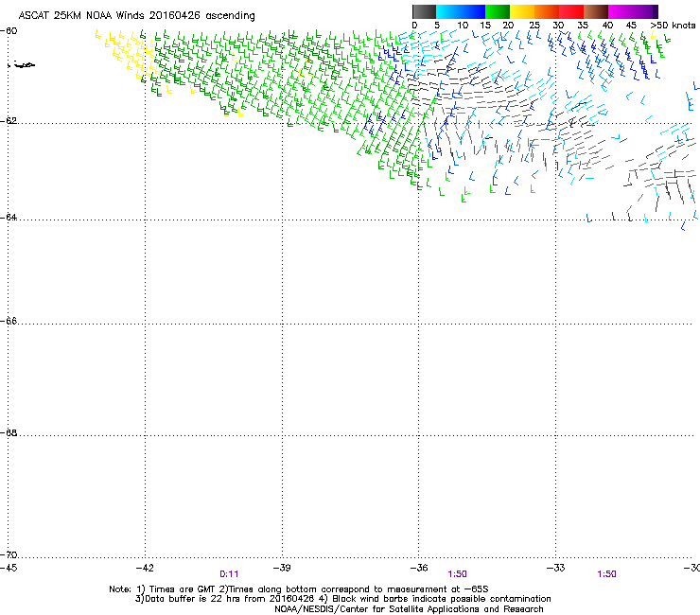
Task: Click the title "ASCAT 25KM NOAA Winds 20160426 ascending"
Action: (x=136, y=15)
